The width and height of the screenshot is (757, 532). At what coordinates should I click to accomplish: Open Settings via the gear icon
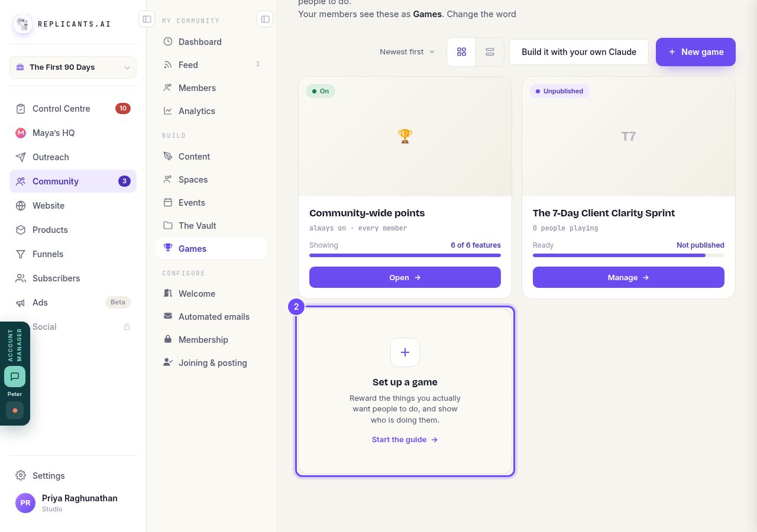tap(21, 475)
